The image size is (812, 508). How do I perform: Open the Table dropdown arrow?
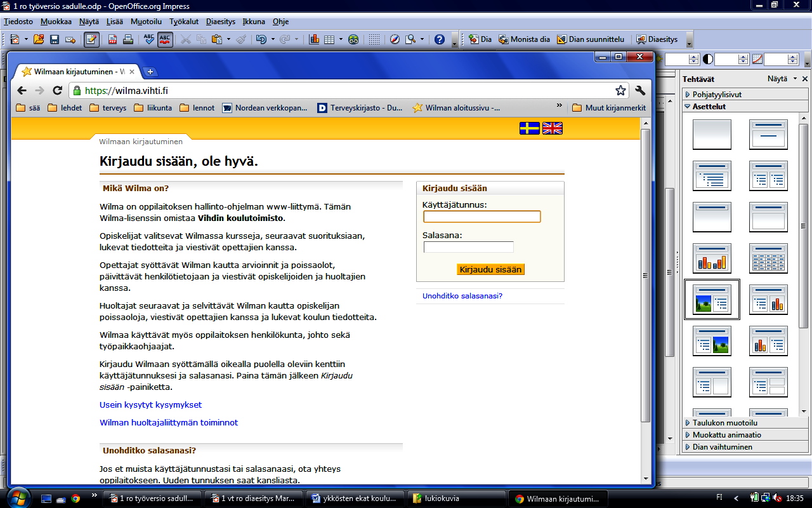click(x=341, y=39)
